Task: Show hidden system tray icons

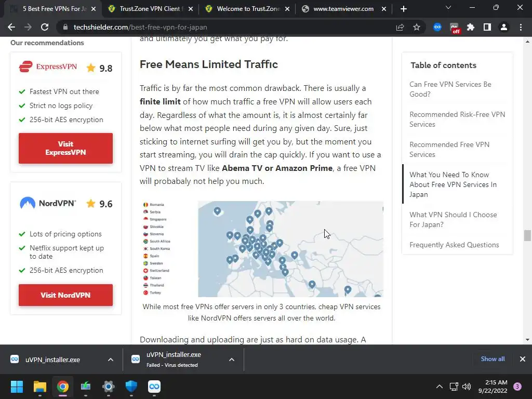Action: point(440,387)
